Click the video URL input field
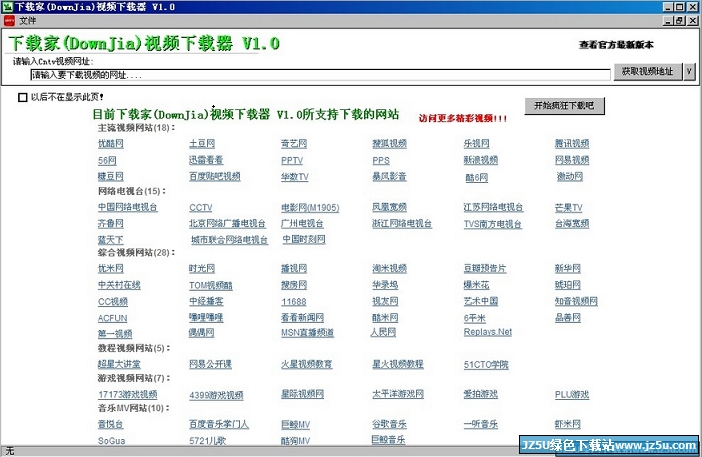This screenshot has width=702, height=457. pos(320,75)
